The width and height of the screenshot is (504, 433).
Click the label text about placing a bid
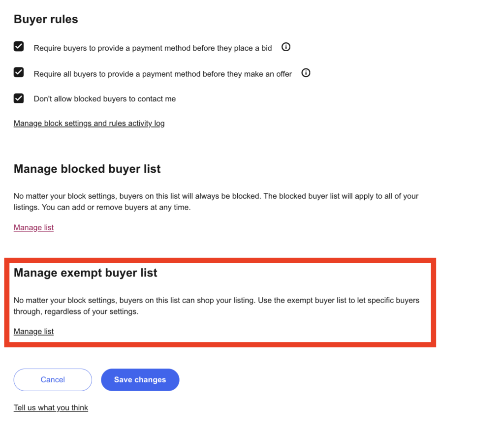tap(153, 48)
